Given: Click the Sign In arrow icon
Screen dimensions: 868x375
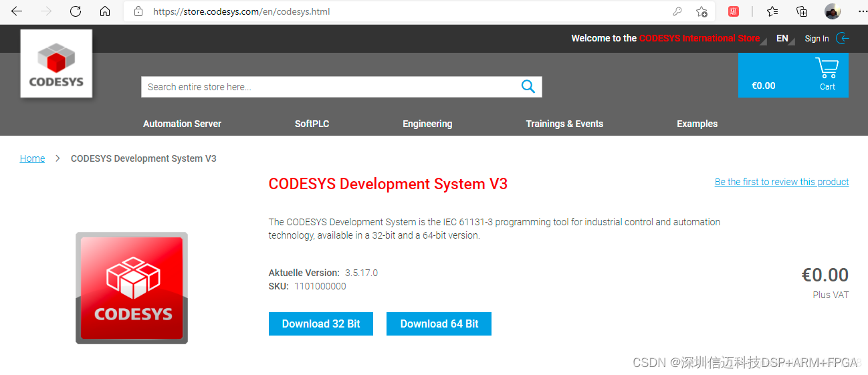Looking at the screenshot, I should click(843, 39).
